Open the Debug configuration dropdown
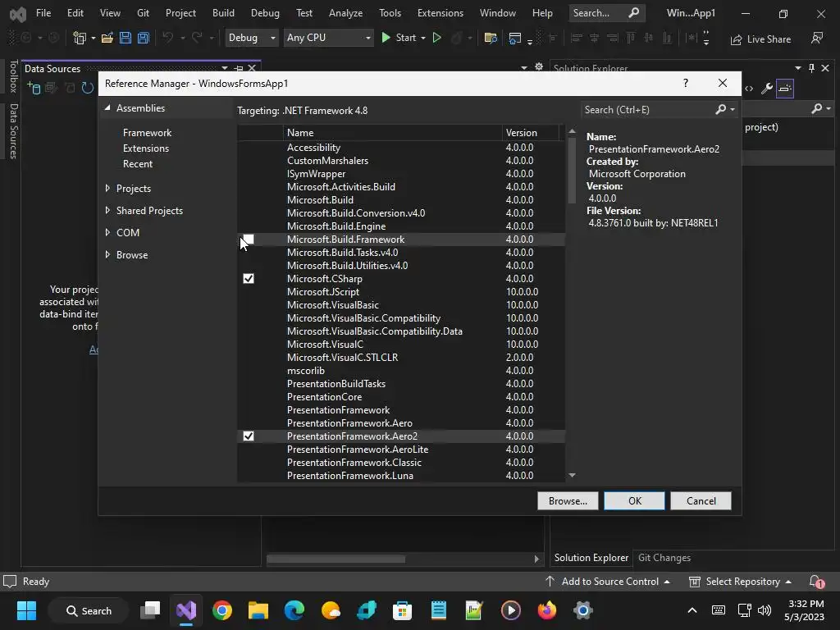Screen dimensions: 840x630 251,38
